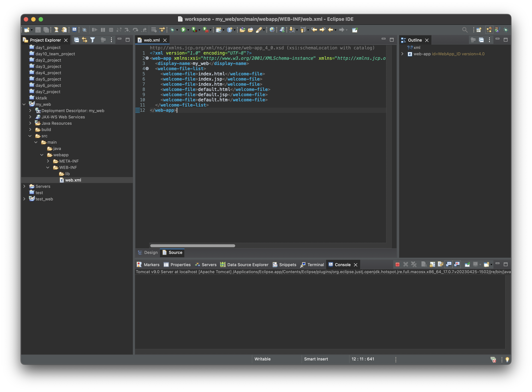Toggle the fold marker on line 2
532x392 pixels.
pos(147,58)
